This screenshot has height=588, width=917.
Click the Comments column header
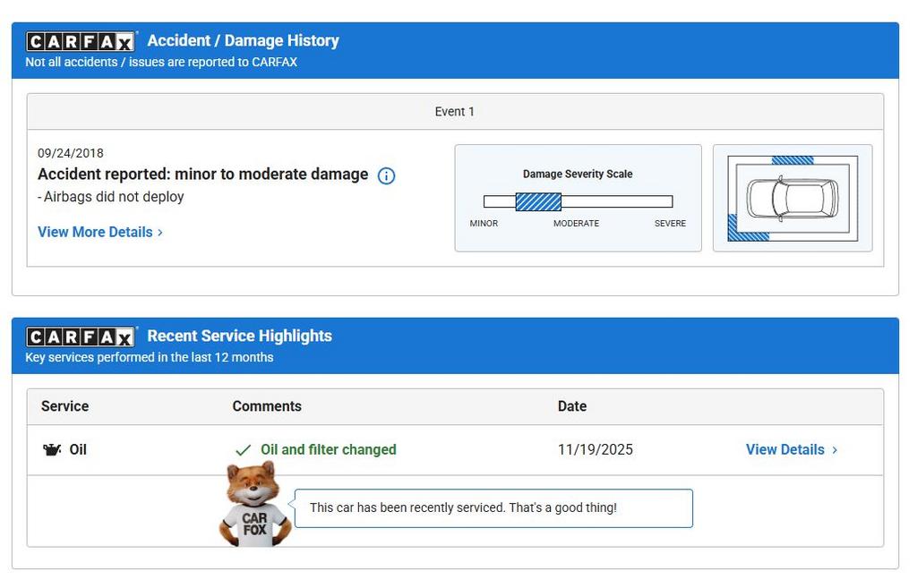tap(267, 406)
